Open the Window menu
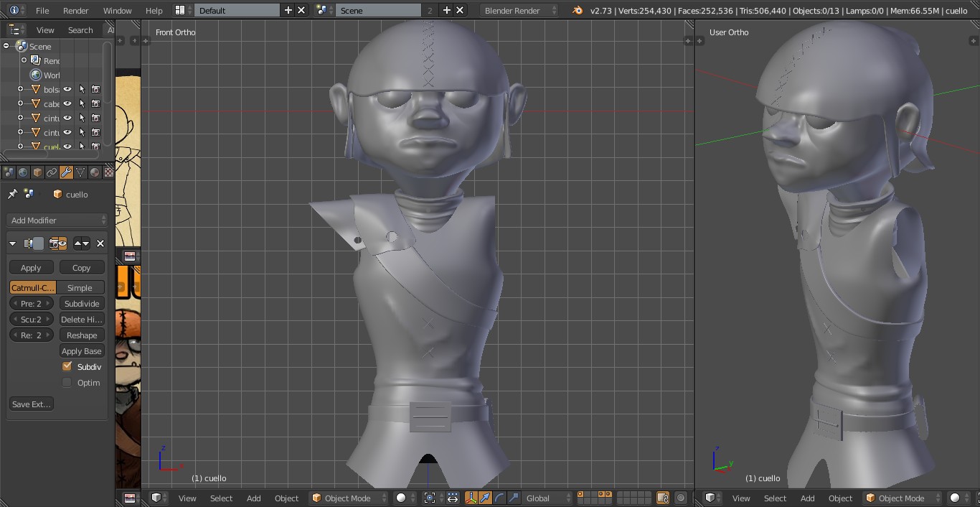The width and height of the screenshot is (980, 507). pyautogui.click(x=118, y=10)
